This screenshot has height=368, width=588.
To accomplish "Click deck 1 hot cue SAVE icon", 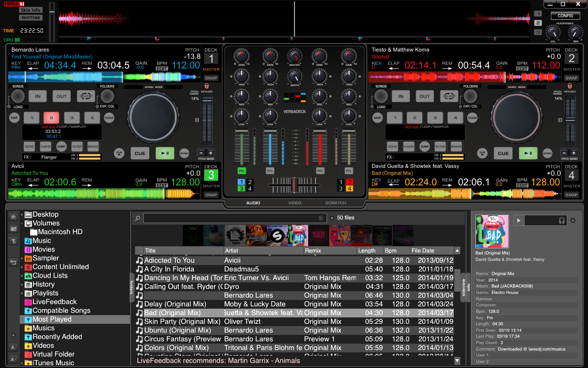I will (15, 118).
